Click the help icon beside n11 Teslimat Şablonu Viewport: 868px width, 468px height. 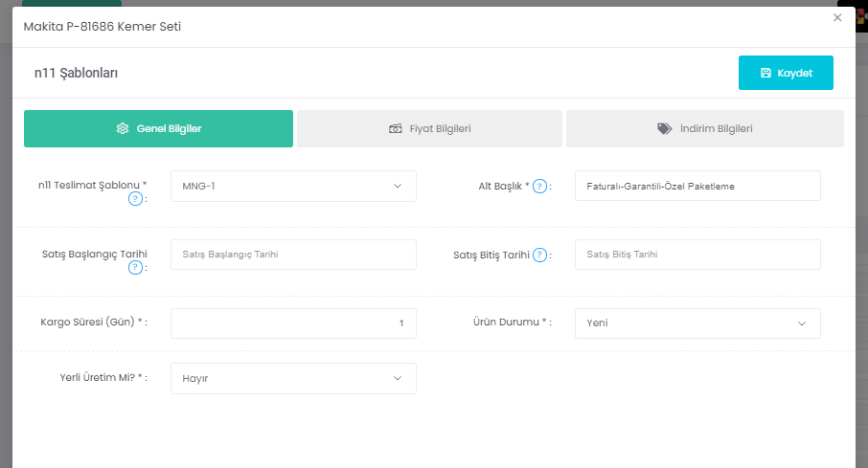click(x=135, y=199)
